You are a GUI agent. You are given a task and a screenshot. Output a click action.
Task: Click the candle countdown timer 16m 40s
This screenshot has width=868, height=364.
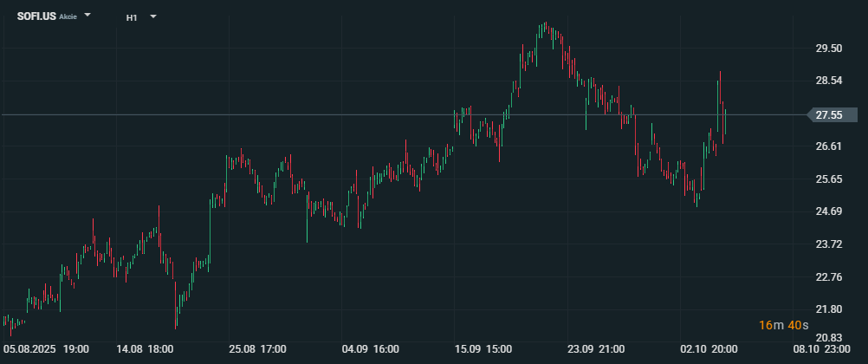[784, 324]
